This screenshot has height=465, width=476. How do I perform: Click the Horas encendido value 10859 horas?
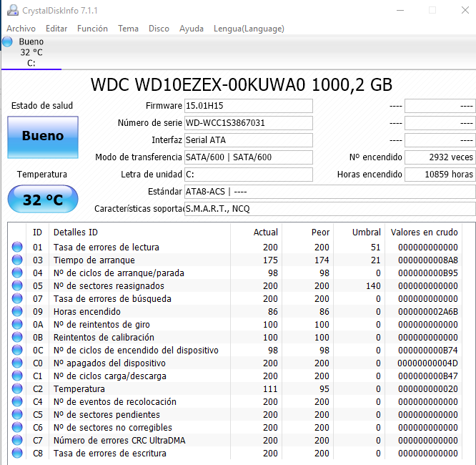[440, 175]
